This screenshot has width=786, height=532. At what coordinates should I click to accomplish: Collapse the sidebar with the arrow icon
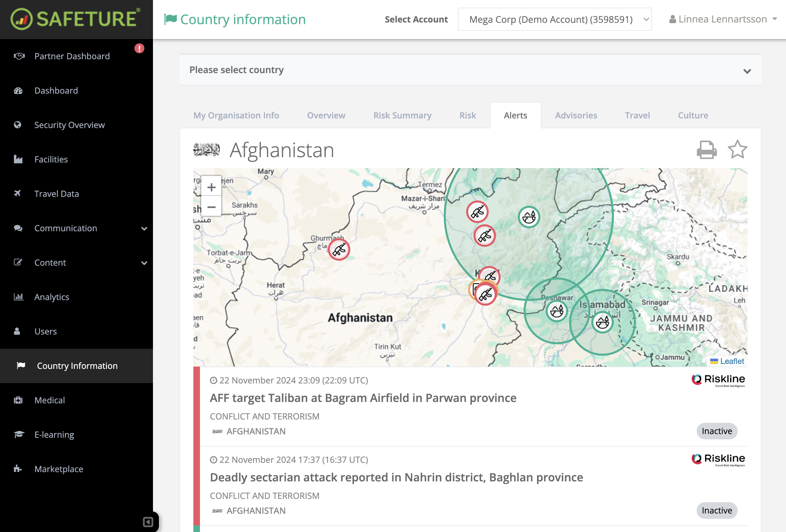[x=148, y=522]
